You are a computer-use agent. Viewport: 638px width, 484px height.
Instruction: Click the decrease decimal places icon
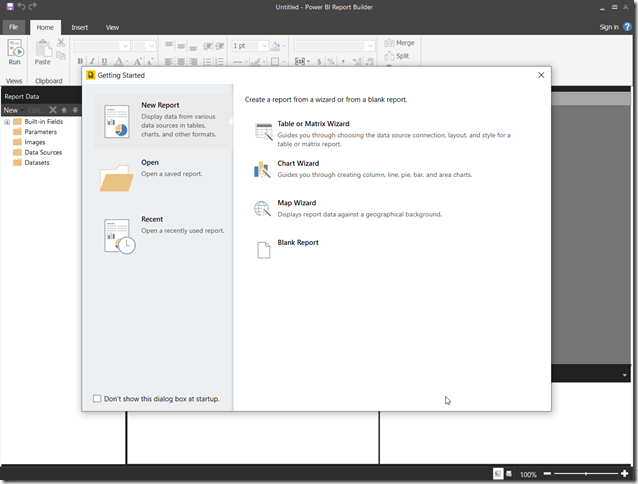click(370, 61)
